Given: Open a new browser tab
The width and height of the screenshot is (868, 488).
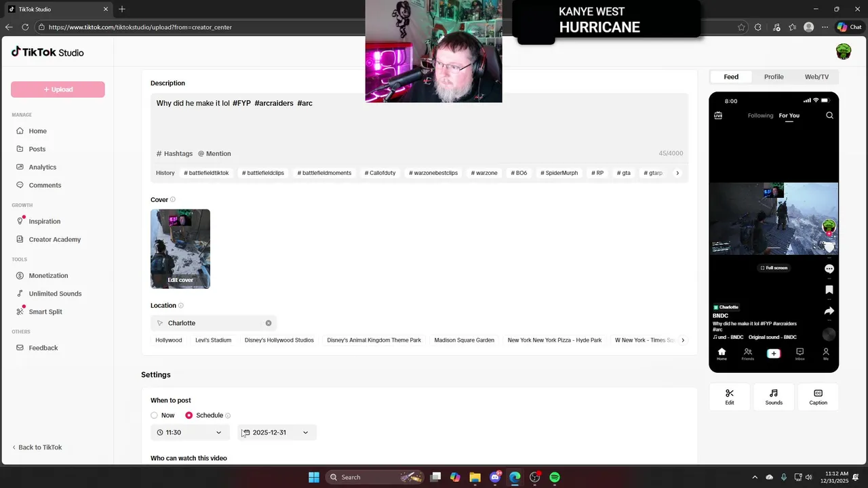Looking at the screenshot, I should click(122, 9).
